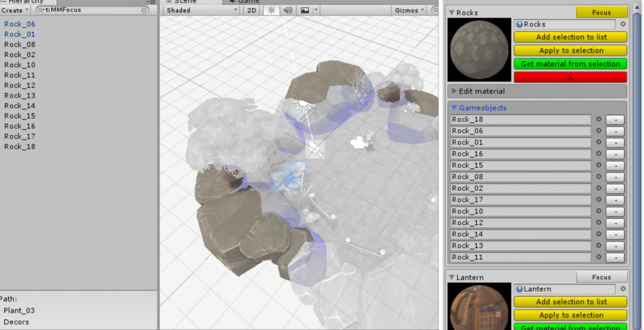The width and height of the screenshot is (644, 330).
Task: Collapse the Gameobjects list
Action: (x=455, y=108)
